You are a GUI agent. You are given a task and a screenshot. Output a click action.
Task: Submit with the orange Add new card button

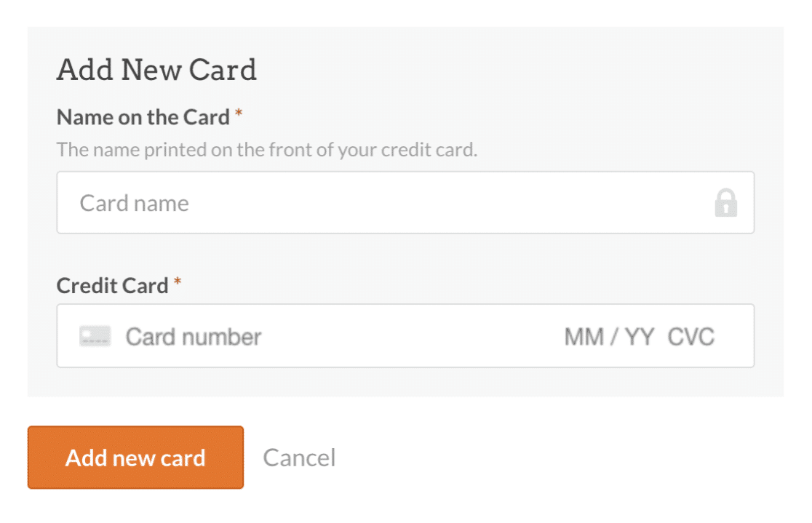point(135,458)
